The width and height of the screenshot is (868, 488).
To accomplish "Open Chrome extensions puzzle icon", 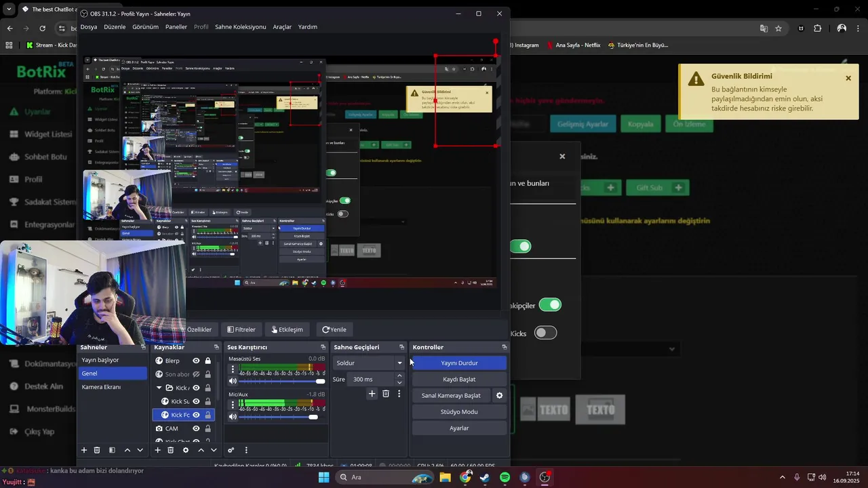I will click(x=817, y=28).
